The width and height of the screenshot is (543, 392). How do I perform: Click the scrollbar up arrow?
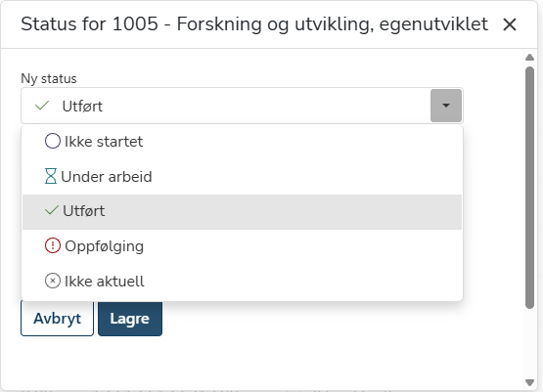(x=529, y=57)
